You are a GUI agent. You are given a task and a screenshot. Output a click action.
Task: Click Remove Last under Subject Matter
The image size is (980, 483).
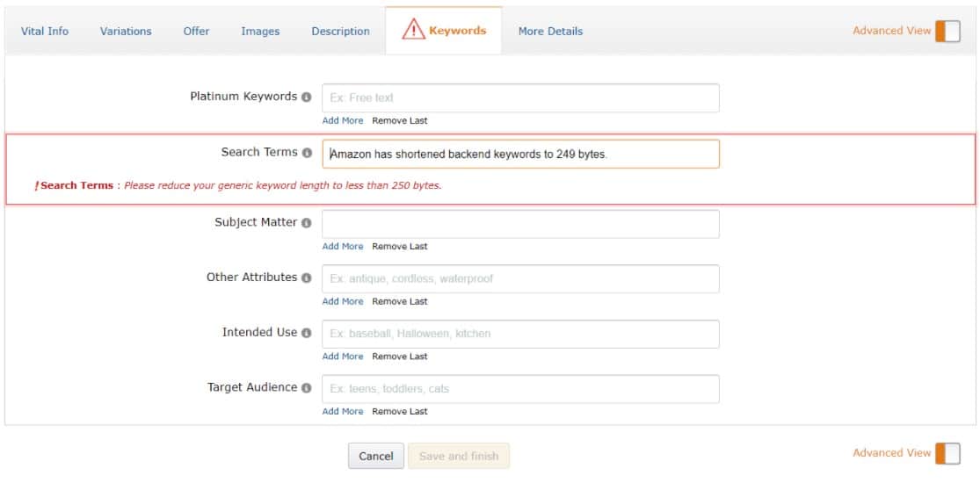coord(400,246)
